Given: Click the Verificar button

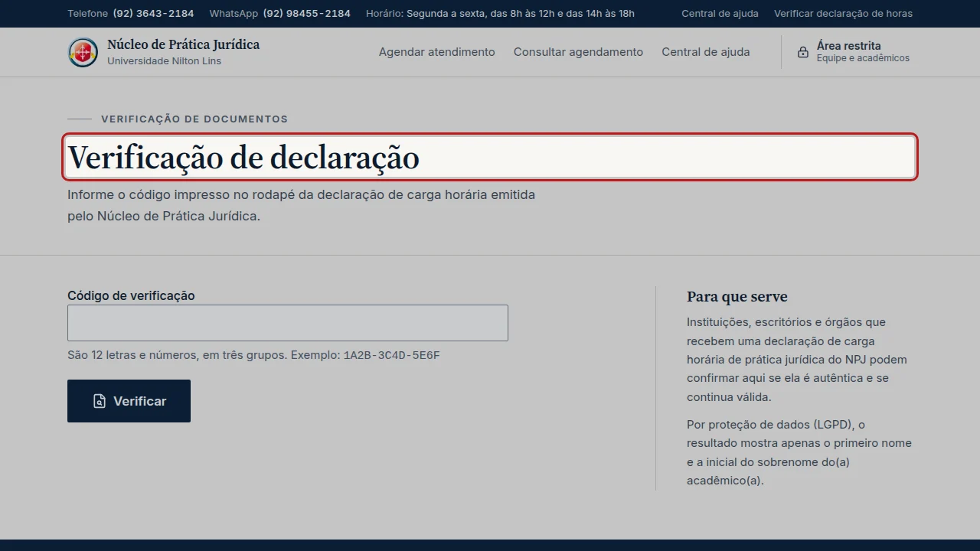Looking at the screenshot, I should 129,401.
